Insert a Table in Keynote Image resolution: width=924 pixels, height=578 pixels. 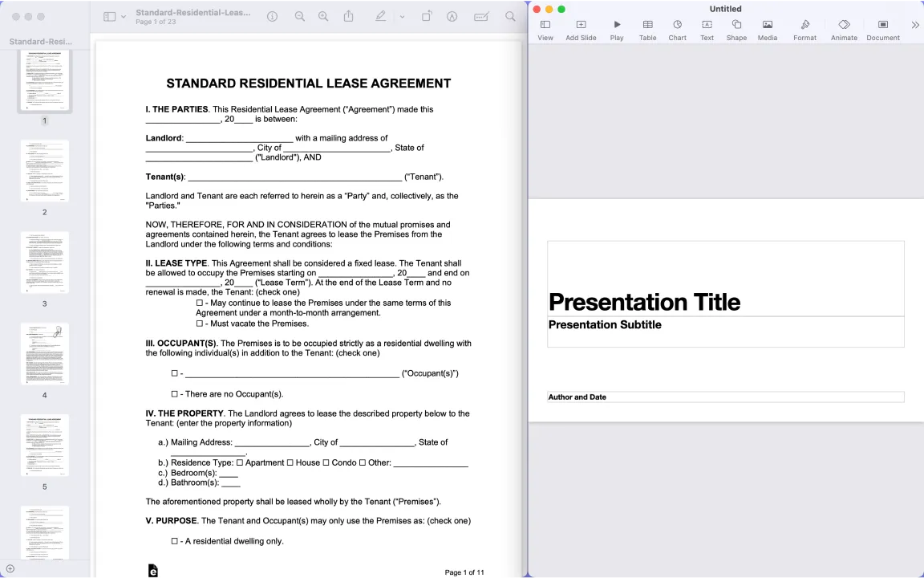tap(647, 30)
